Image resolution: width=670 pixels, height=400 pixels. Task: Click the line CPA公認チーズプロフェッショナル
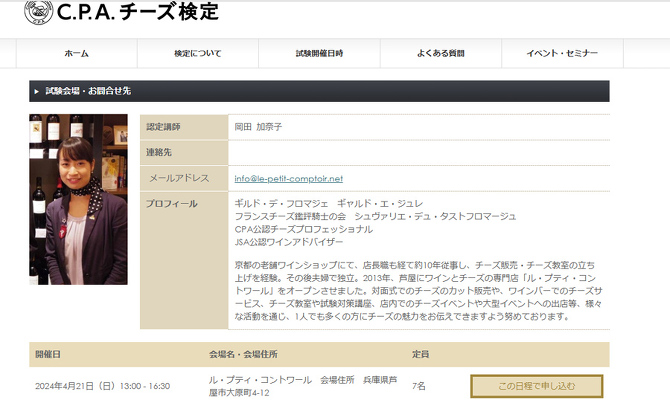303,229
